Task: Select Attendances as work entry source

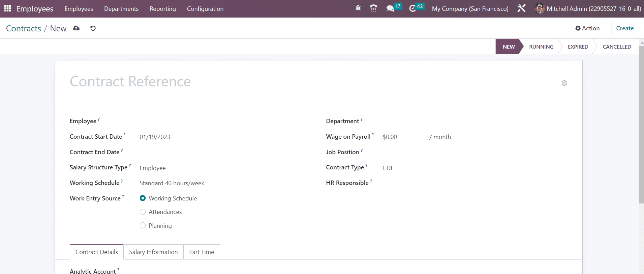Action: pyautogui.click(x=143, y=212)
